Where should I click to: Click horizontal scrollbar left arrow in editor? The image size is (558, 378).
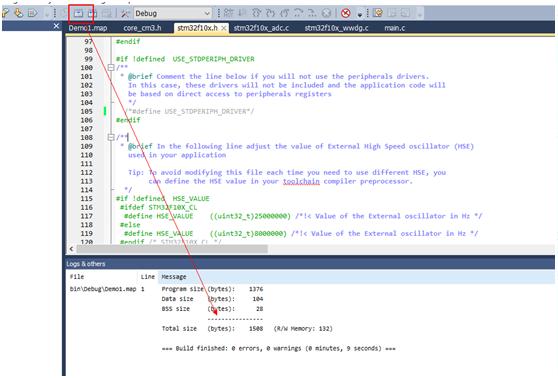point(72,249)
